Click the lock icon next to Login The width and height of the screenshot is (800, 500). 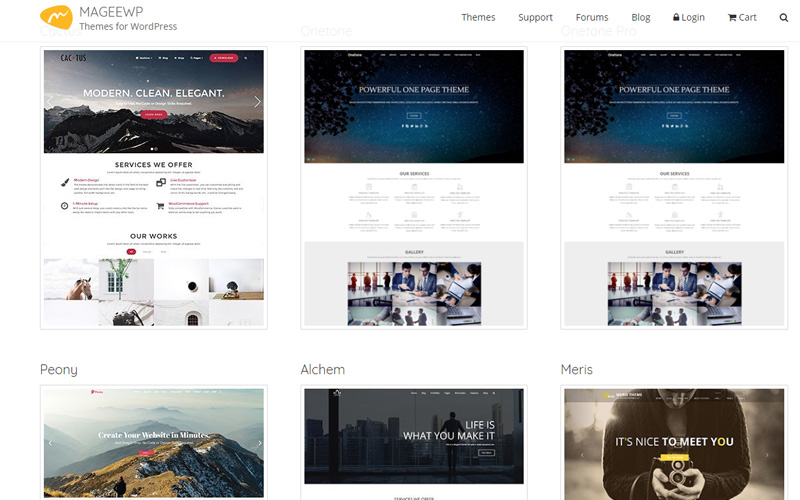tap(676, 17)
